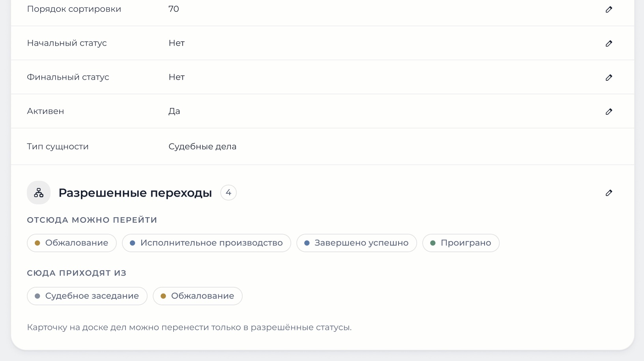The height and width of the screenshot is (361, 644).
Task: Open Завершено успешно status chip
Action: point(357,243)
